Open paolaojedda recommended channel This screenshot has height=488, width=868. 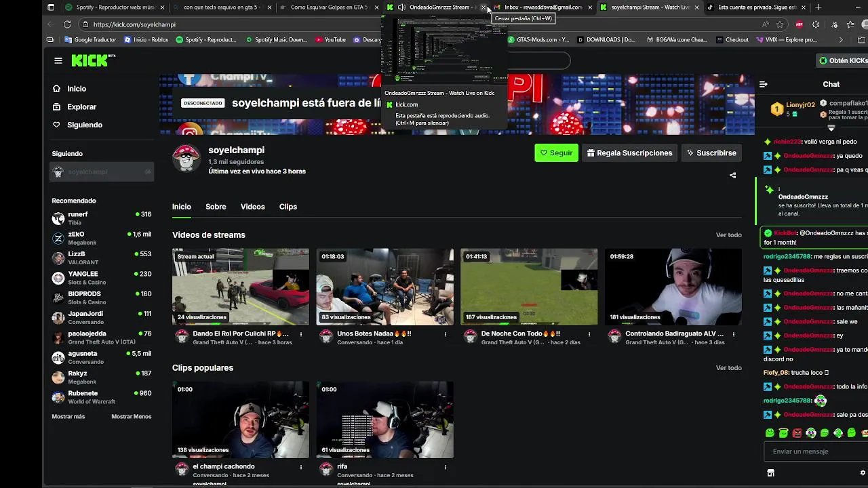point(102,338)
